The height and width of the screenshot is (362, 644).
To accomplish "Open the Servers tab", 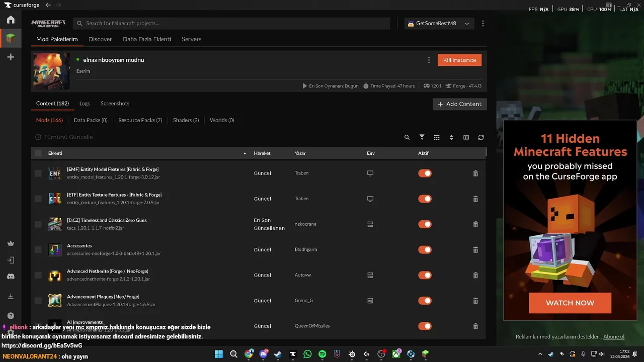I will click(x=192, y=39).
